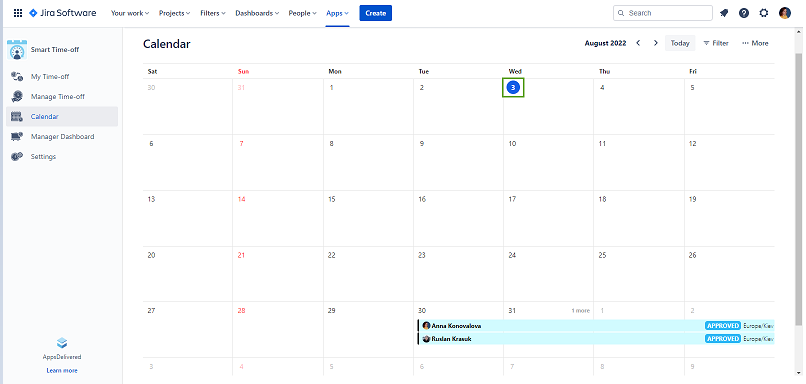
Task: Open the app switcher grid icon
Action: click(18, 13)
